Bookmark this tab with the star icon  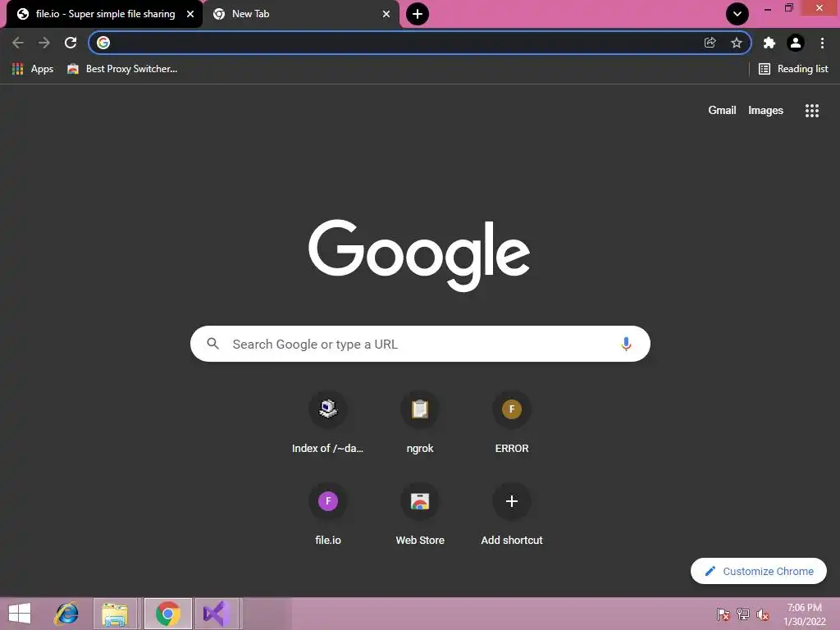[737, 43]
